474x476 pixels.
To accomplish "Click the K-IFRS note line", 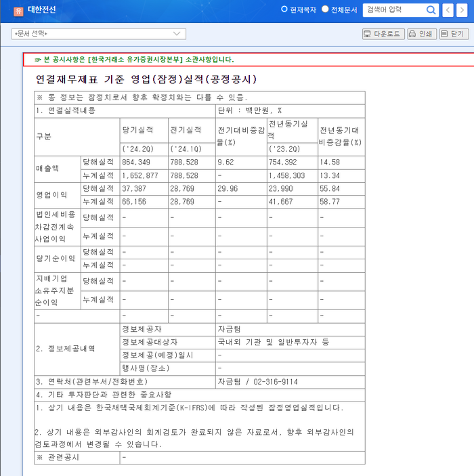I will coord(190,408).
